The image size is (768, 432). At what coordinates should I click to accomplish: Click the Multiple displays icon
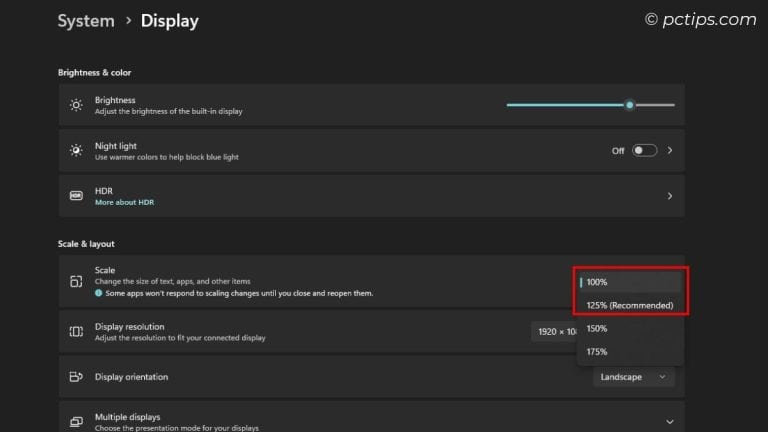(76, 421)
